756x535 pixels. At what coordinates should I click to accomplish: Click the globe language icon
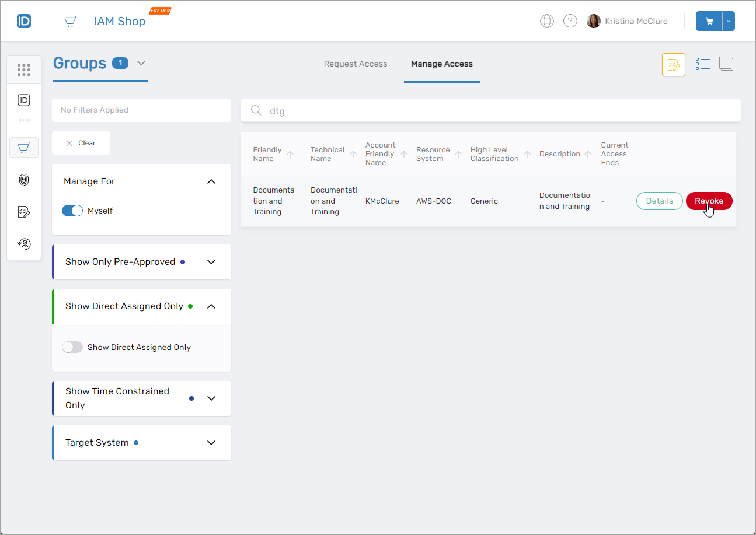[x=546, y=22]
